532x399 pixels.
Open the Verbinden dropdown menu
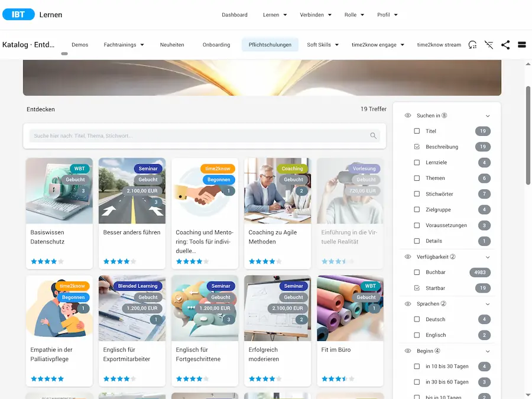coord(316,15)
